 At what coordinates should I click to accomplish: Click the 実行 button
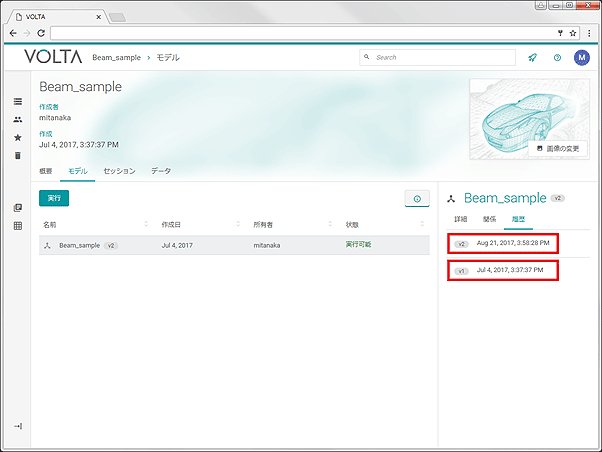[x=54, y=198]
